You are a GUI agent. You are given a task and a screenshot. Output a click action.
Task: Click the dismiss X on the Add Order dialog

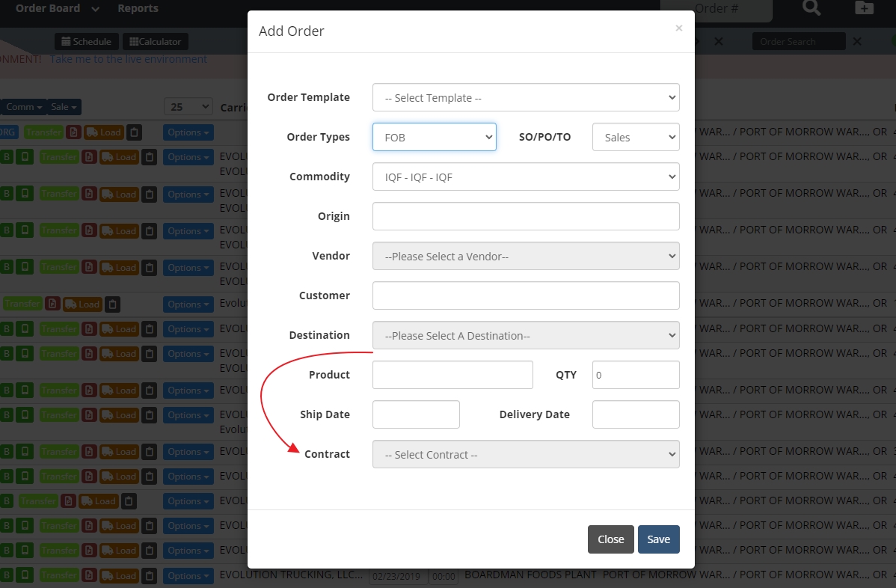click(679, 28)
